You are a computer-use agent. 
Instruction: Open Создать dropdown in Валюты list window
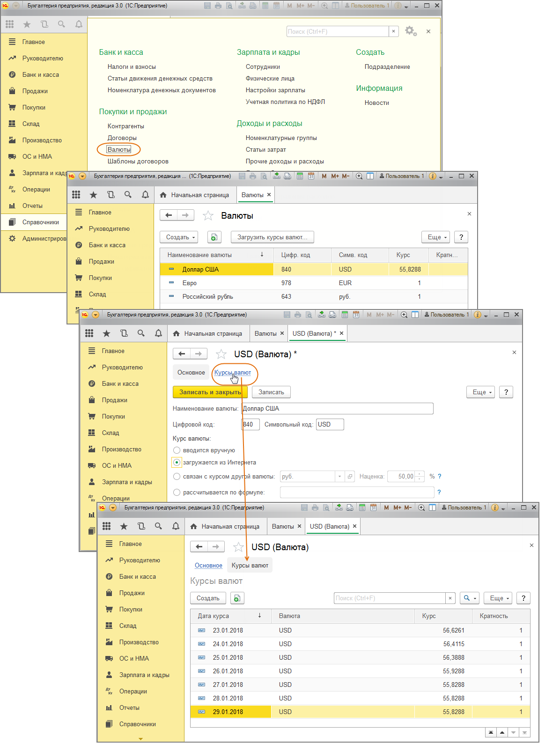pos(179,237)
